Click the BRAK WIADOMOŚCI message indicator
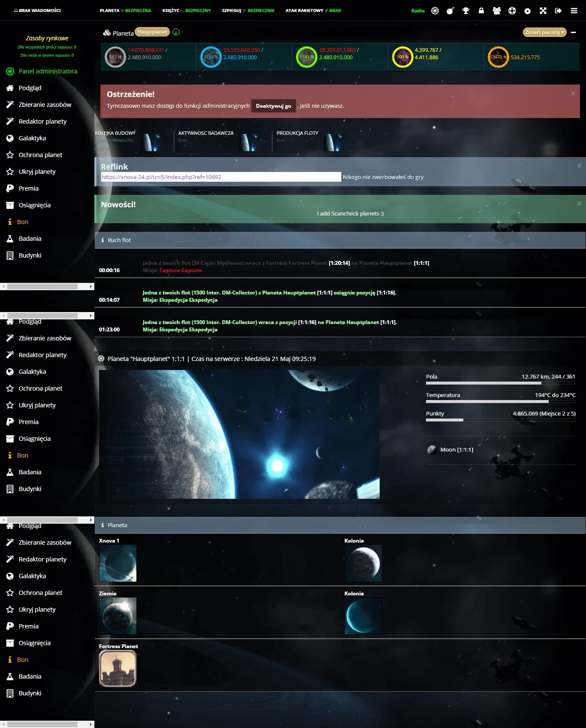 point(37,11)
